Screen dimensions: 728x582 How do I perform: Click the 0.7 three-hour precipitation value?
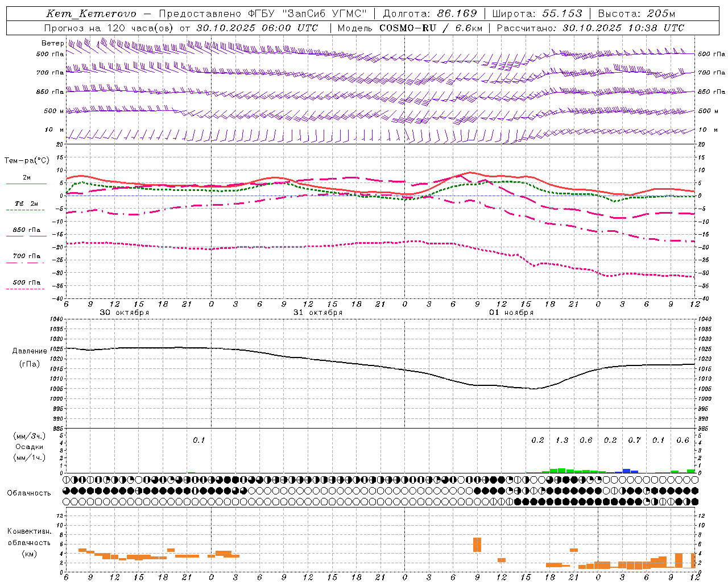635,440
